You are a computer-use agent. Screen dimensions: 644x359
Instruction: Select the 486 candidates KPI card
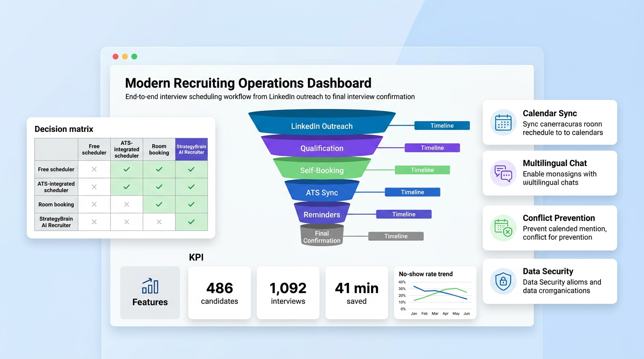point(219,293)
